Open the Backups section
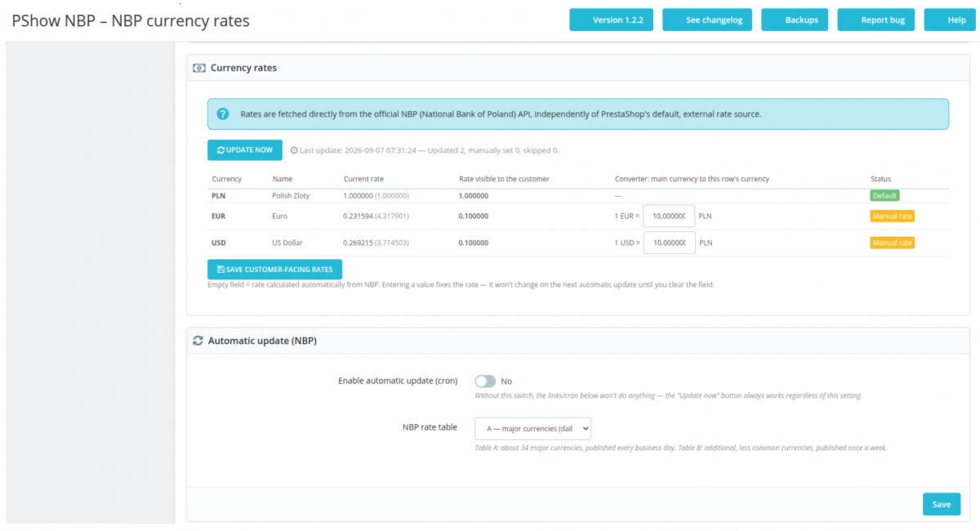The width and height of the screenshot is (980, 531). [x=795, y=20]
